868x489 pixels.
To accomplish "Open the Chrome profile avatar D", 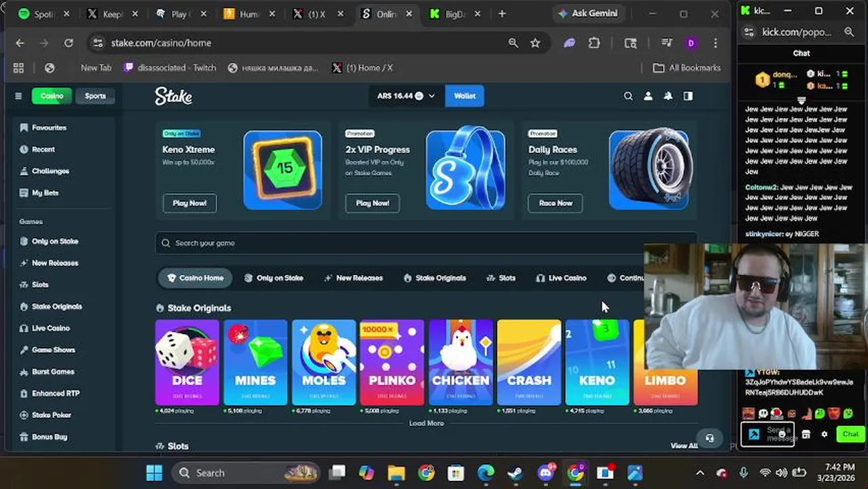I will click(x=691, y=43).
